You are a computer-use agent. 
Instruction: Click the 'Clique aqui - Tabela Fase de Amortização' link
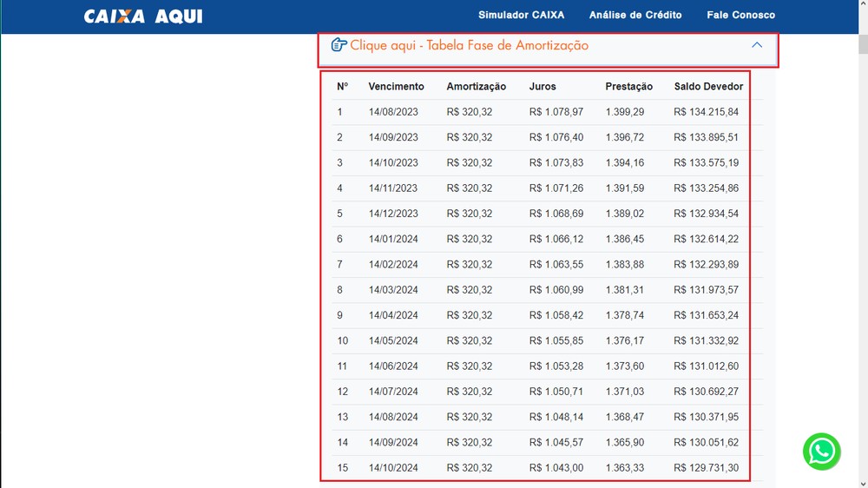[x=469, y=45]
